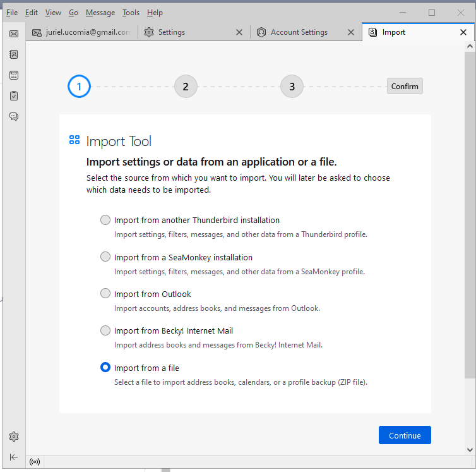Close the Settings tab
The image size is (476, 472).
point(239,32)
